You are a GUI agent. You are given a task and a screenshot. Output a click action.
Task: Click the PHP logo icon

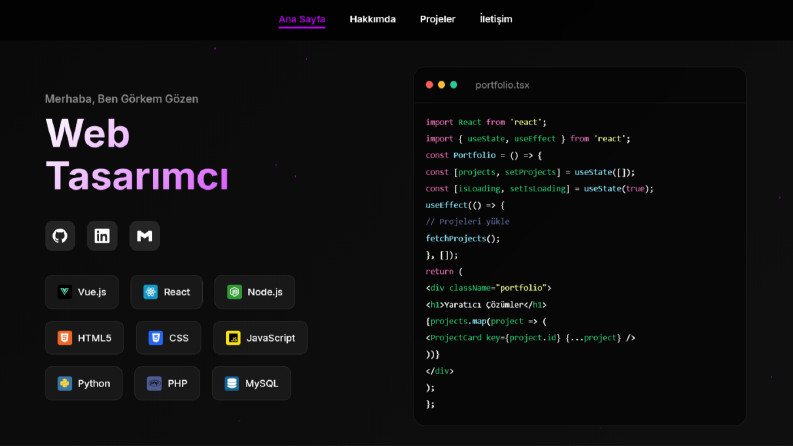pos(154,383)
